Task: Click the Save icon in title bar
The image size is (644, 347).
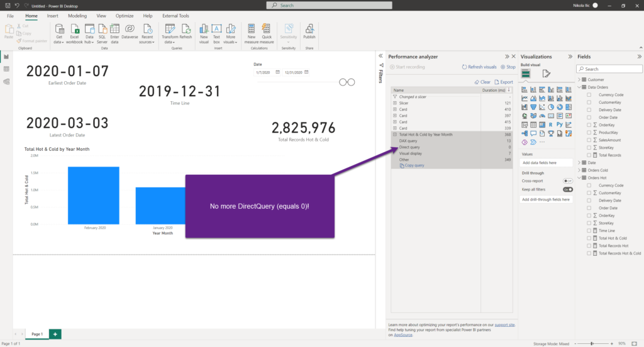Action: [8, 5]
